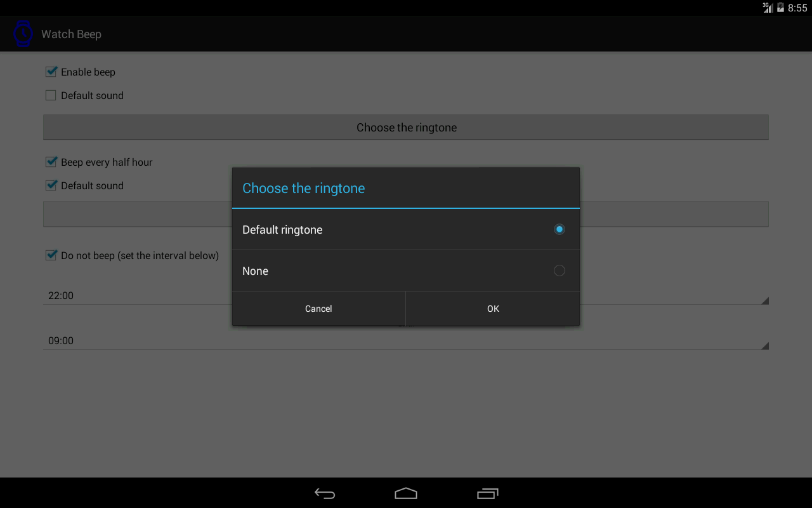The height and width of the screenshot is (508, 812).
Task: Open the 09:00 time spinner
Action: (x=406, y=340)
